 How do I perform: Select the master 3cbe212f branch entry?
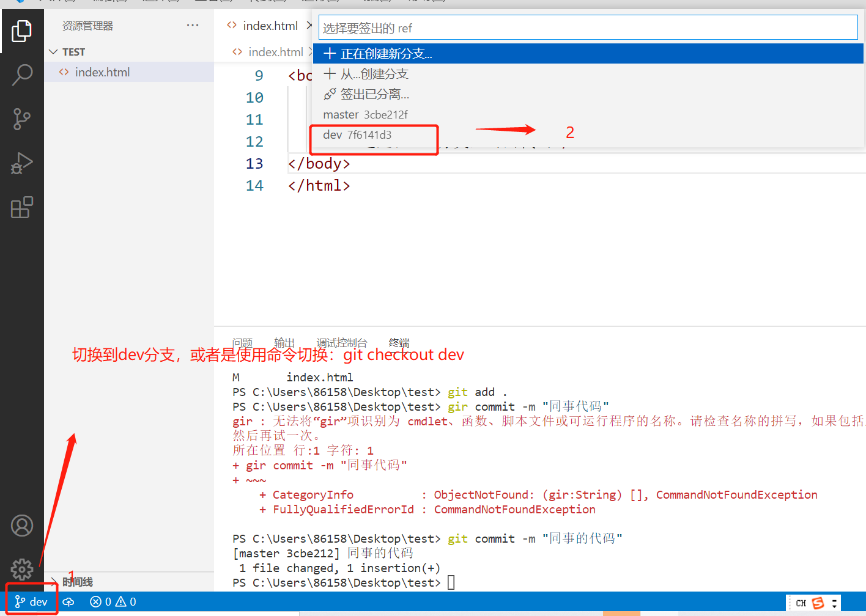pos(588,114)
